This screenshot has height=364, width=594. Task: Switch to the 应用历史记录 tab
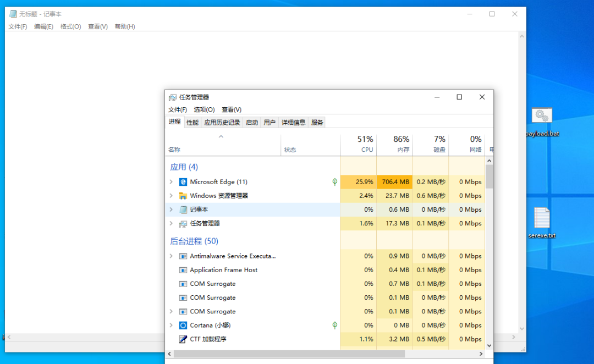click(x=222, y=123)
